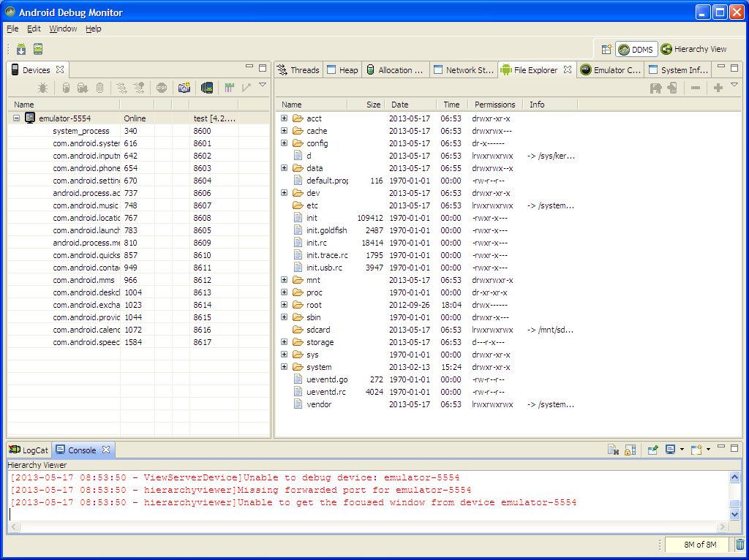This screenshot has height=560, width=749.
Task: Expand the system folder
Action: tap(285, 367)
